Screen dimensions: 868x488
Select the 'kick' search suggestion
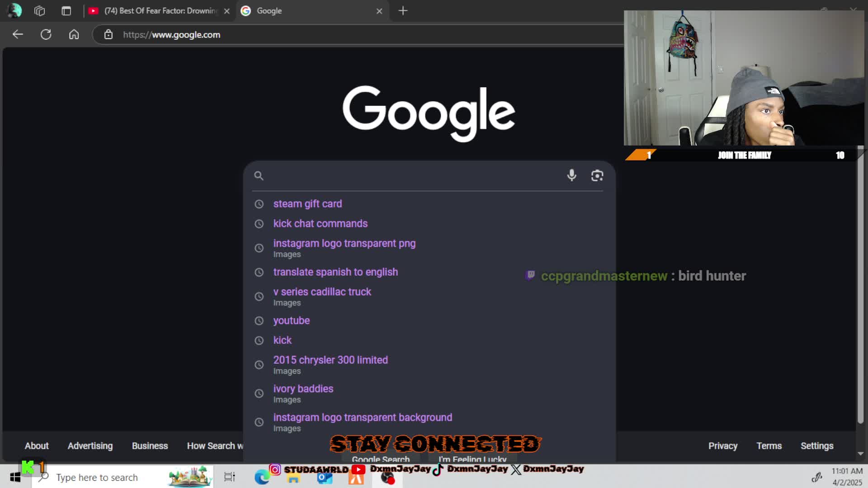coord(429,340)
